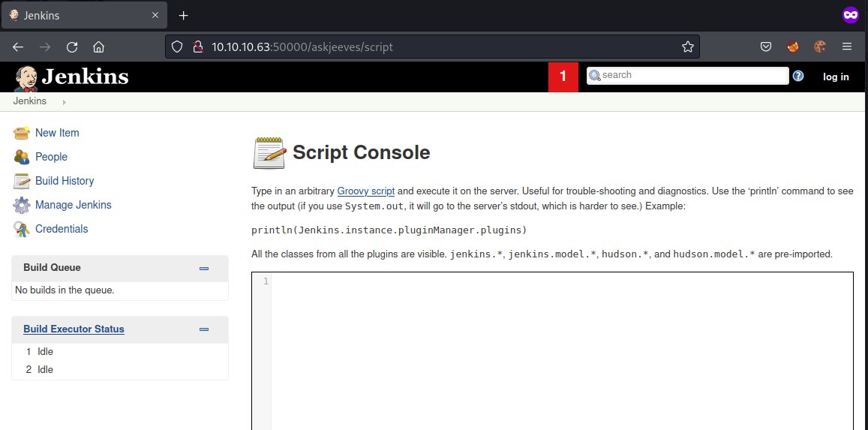Expand the Jenkins breadcrumb arrow

pyautogui.click(x=64, y=102)
